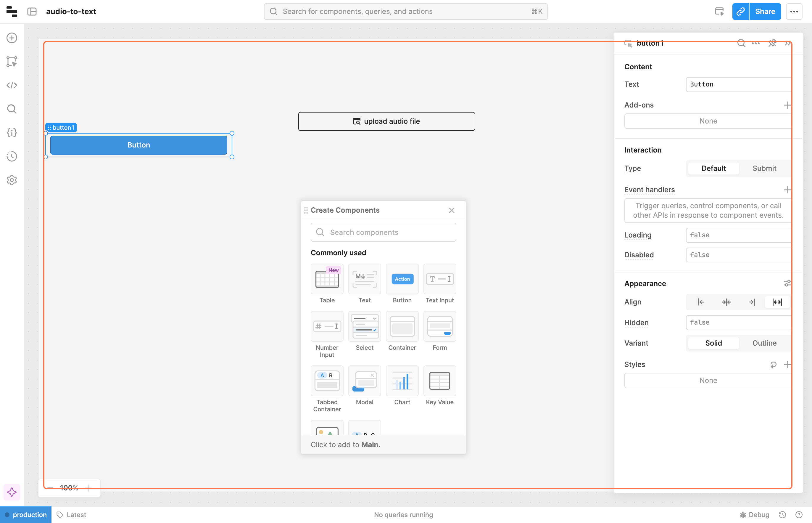Open the production environment selector
The image size is (812, 523).
click(x=26, y=514)
